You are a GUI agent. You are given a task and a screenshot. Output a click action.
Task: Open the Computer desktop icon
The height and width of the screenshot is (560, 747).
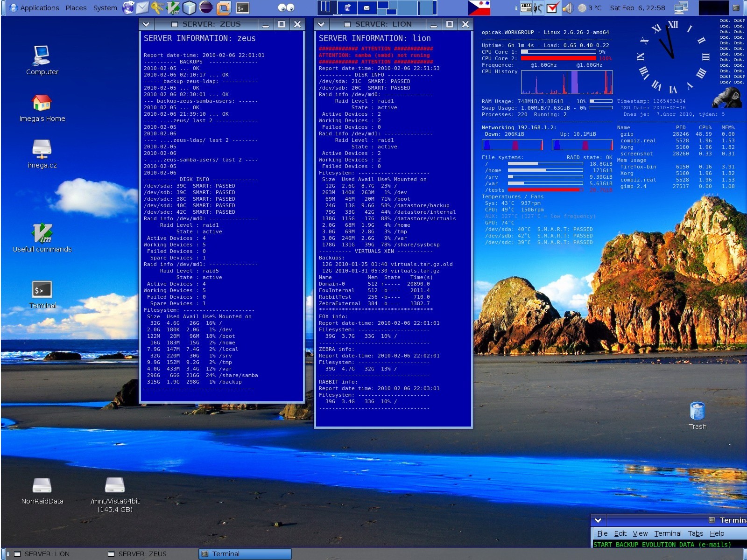[x=42, y=60]
